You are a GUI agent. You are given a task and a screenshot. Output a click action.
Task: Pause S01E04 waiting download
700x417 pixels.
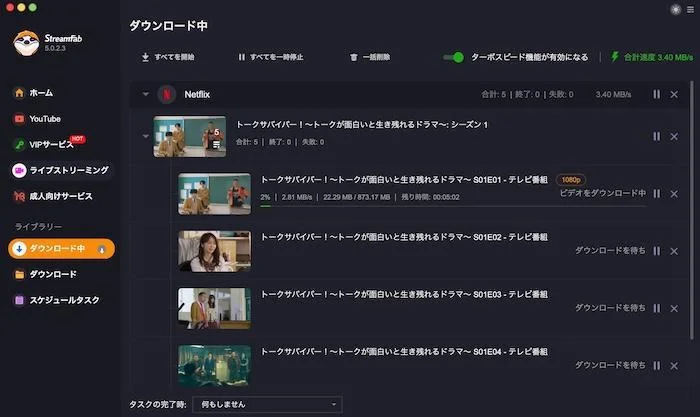(x=656, y=365)
